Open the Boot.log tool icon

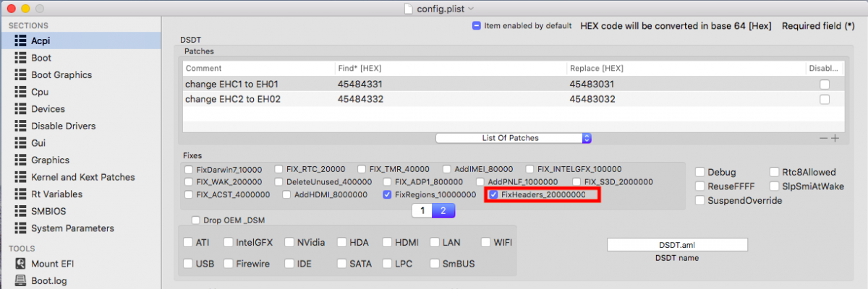[x=20, y=281]
